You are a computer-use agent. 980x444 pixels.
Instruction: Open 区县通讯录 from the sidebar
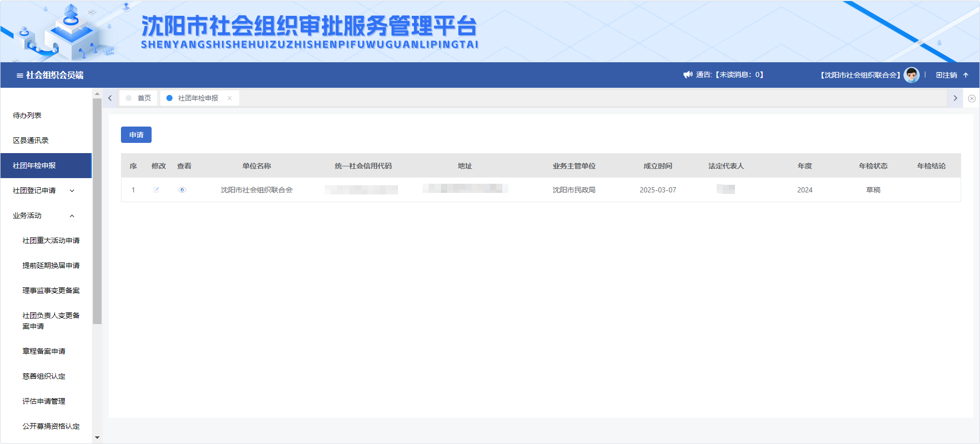tap(31, 140)
